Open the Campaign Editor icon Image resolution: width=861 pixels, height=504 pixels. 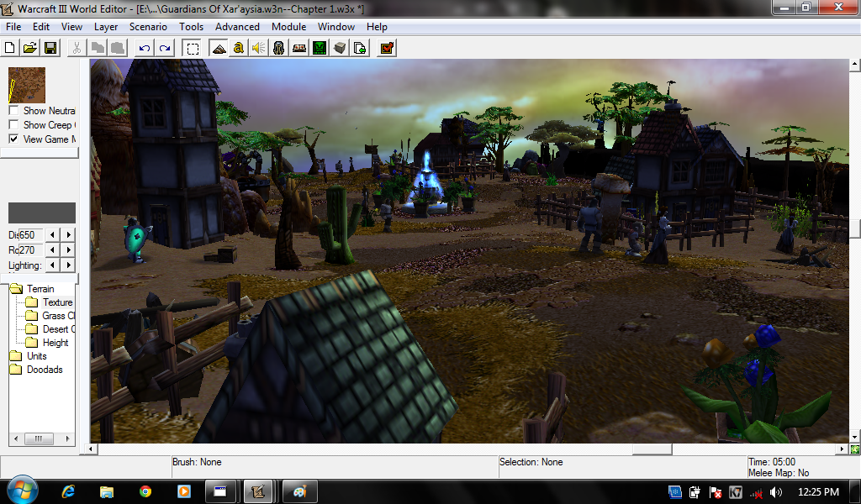point(299,48)
